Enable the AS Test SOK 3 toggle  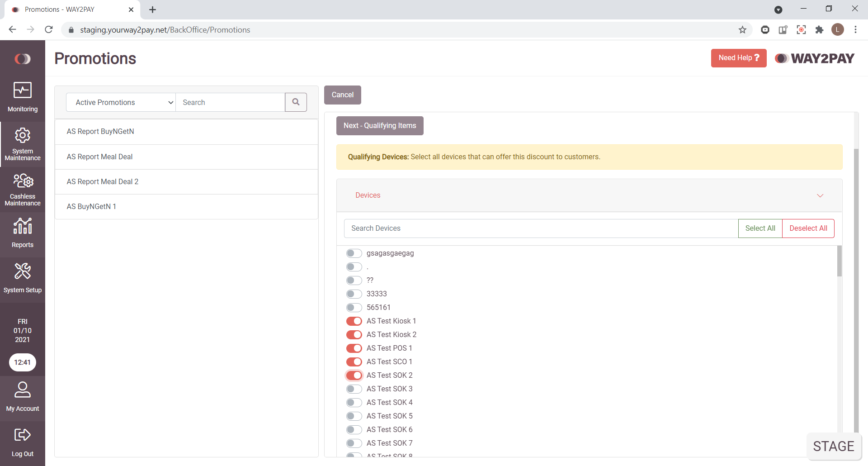tap(354, 389)
